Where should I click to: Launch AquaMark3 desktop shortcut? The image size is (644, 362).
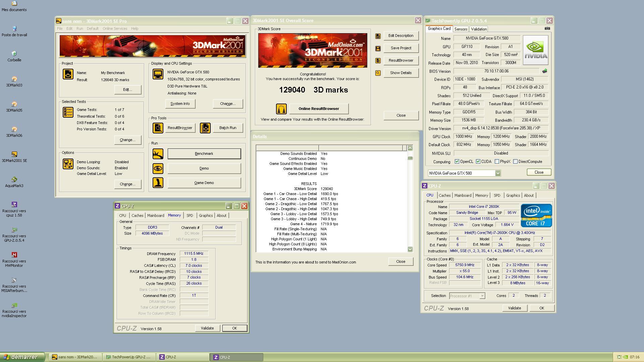[14, 182]
